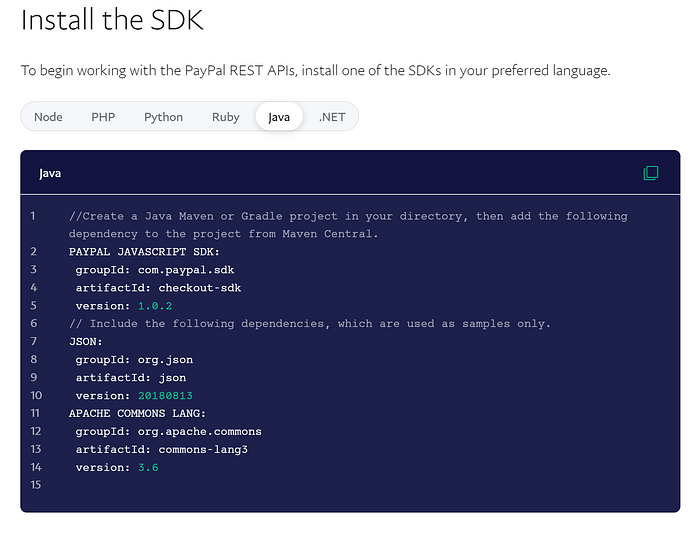Select the Python language tab
The width and height of the screenshot is (700, 533).
[163, 117]
